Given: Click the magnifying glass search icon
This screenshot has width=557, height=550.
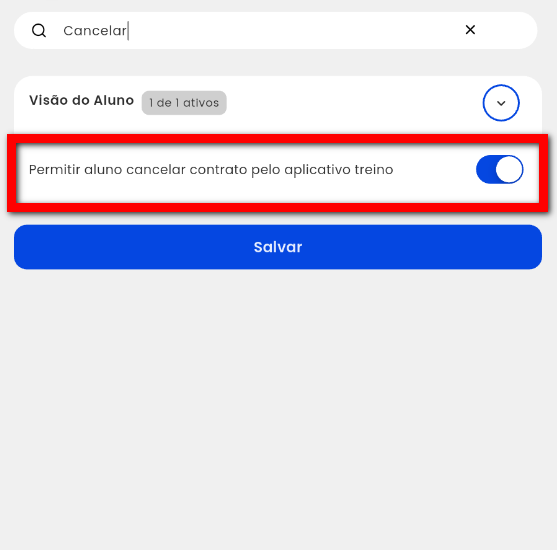Looking at the screenshot, I should [x=39, y=31].
